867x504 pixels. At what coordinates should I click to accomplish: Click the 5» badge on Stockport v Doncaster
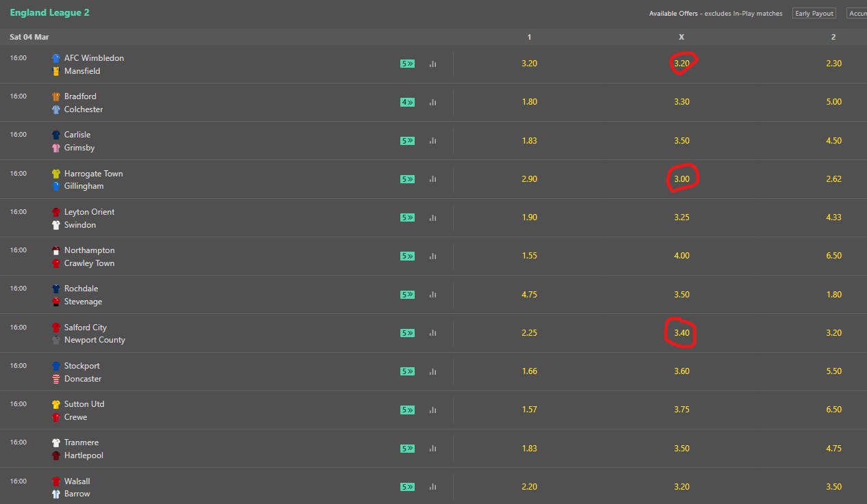pyautogui.click(x=408, y=371)
